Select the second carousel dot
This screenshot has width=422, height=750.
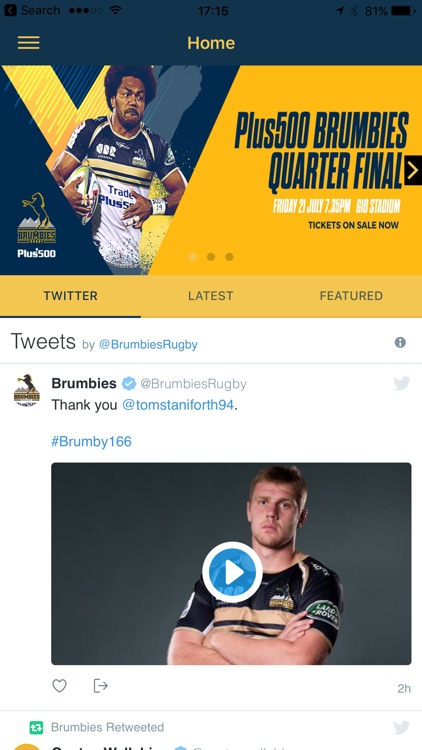(211, 257)
